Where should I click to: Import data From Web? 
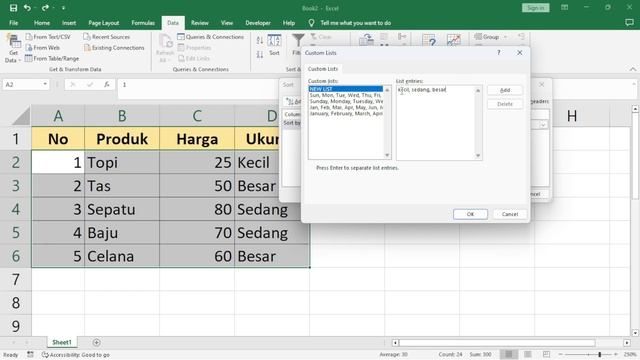pyautogui.click(x=42, y=48)
